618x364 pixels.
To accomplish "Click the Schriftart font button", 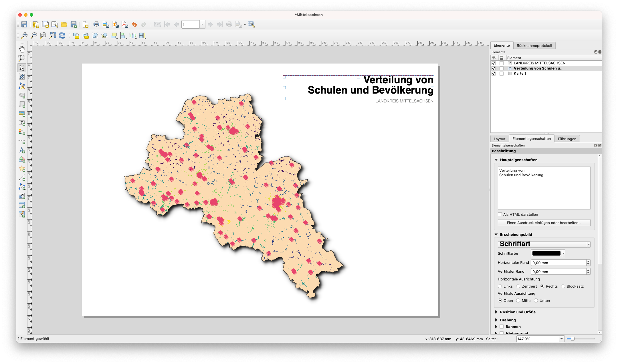I will [542, 244].
